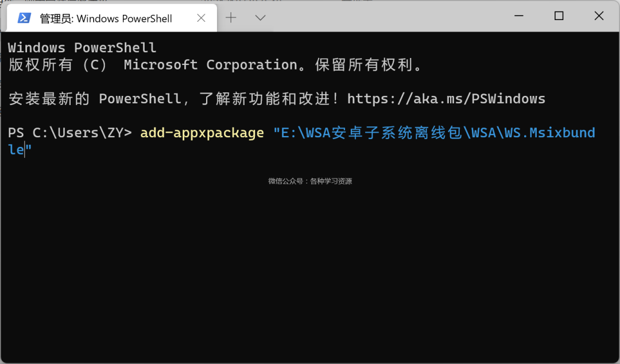
Task: Click the PS C:\Users\ZY> prompt
Action: 70,133
